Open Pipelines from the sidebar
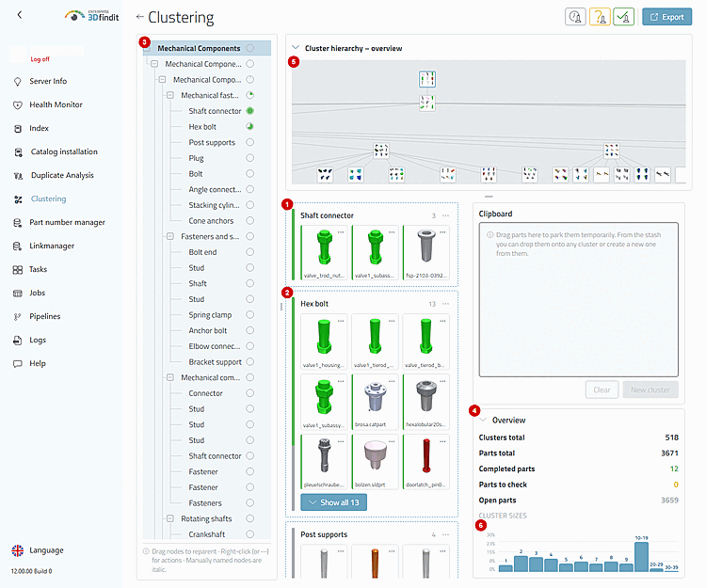This screenshot has width=706, height=588. [x=45, y=317]
